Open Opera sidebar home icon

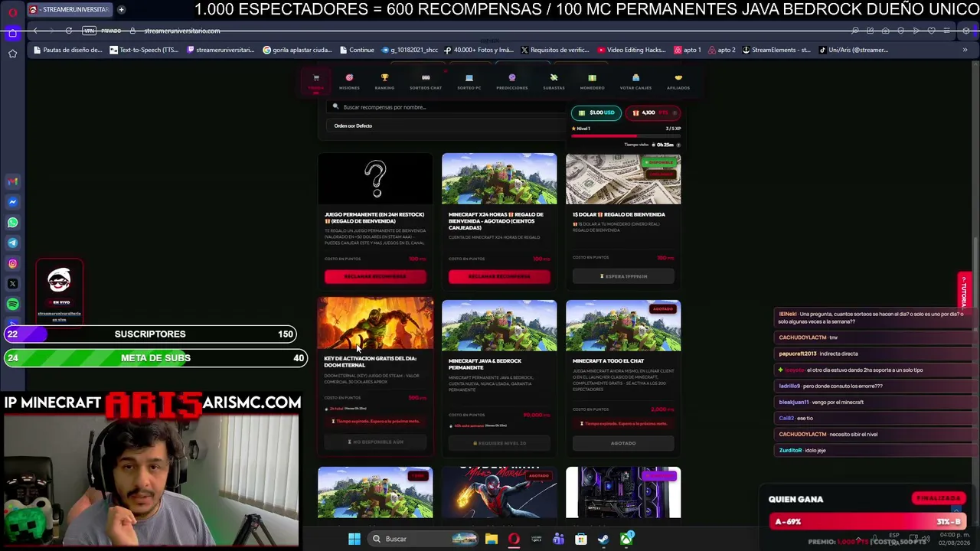coord(12,33)
